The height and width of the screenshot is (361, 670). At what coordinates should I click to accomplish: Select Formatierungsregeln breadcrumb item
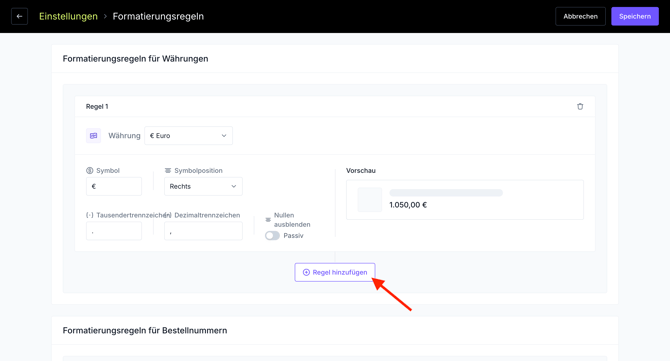click(x=158, y=16)
